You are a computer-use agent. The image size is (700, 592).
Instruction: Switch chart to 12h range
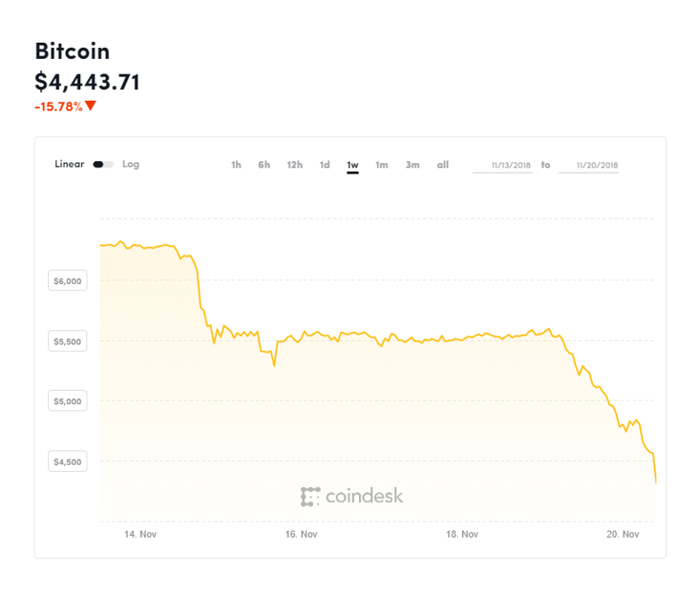click(295, 165)
